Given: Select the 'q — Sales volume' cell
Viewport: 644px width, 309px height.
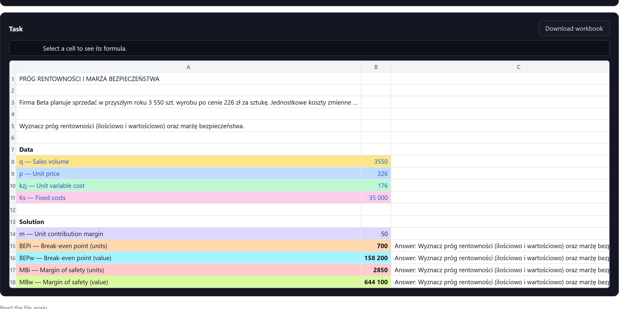Looking at the screenshot, I should [189, 161].
